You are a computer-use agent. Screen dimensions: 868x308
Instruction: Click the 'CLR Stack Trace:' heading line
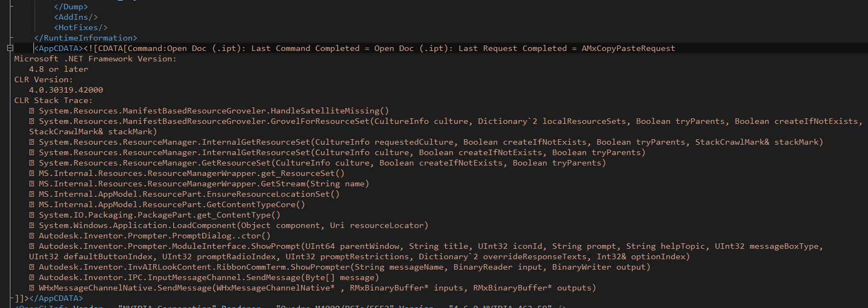pyautogui.click(x=53, y=100)
